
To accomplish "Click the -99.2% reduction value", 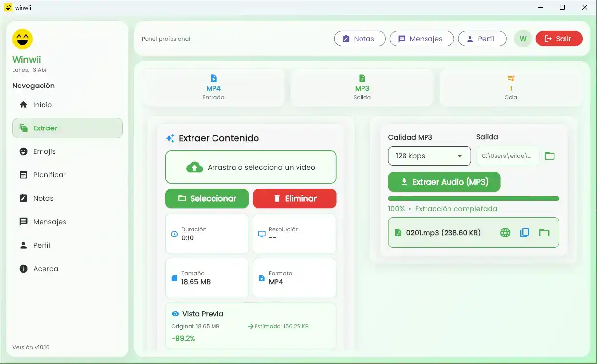I will (183, 338).
